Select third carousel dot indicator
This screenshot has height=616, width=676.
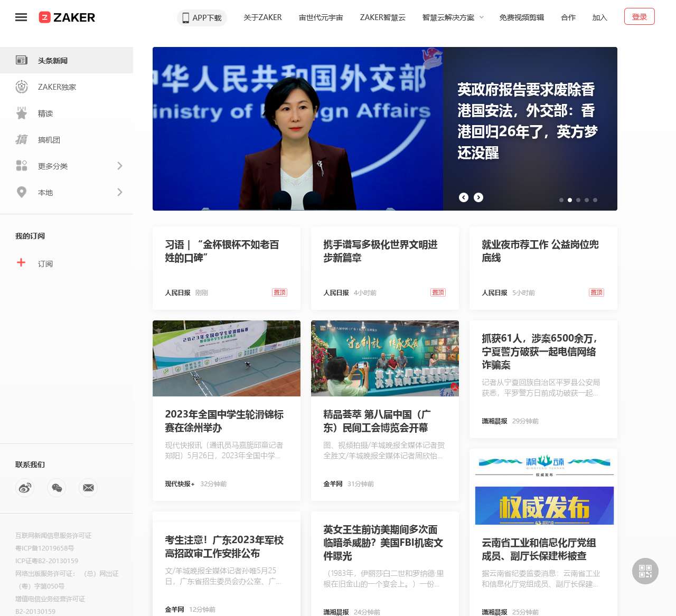pyautogui.click(x=578, y=200)
